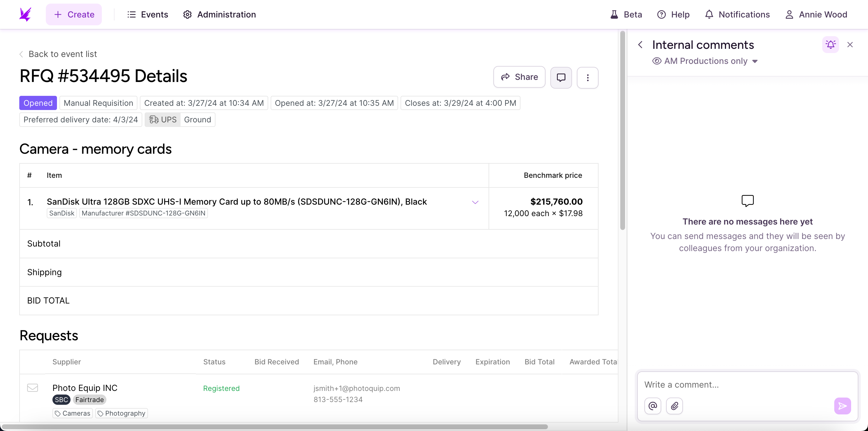Open the Beta features menu
868x431 pixels.
tap(626, 14)
